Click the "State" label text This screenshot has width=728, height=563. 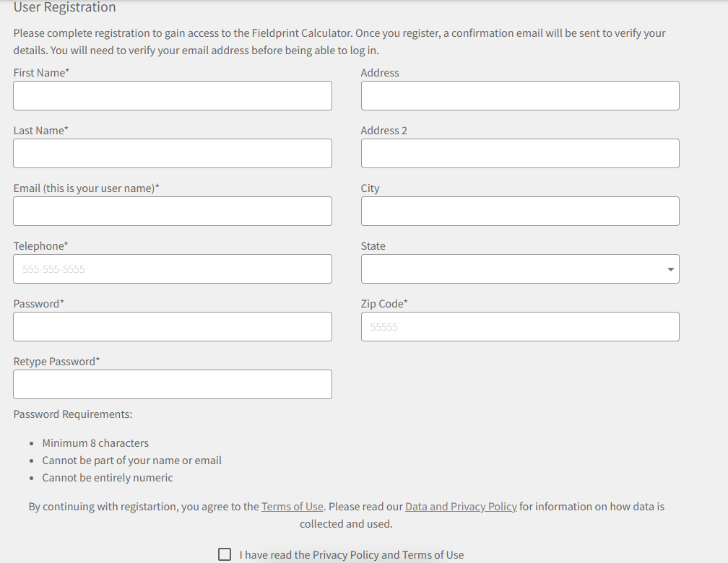(x=373, y=246)
